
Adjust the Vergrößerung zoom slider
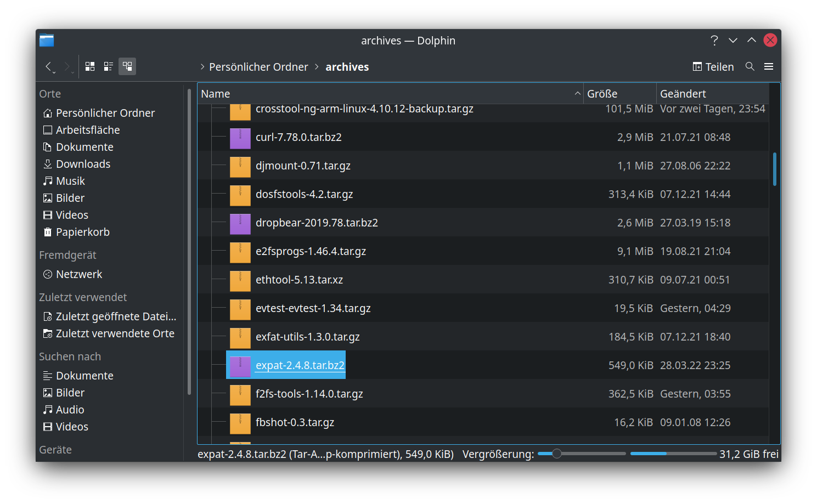click(x=557, y=454)
